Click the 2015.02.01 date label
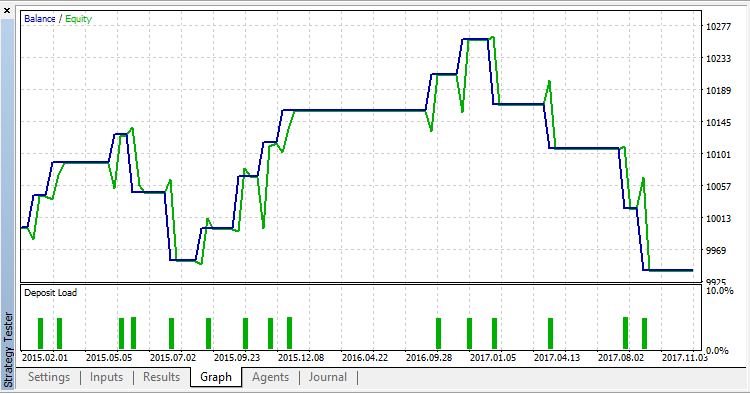Viewport: 750px width, 394px height. (45, 358)
